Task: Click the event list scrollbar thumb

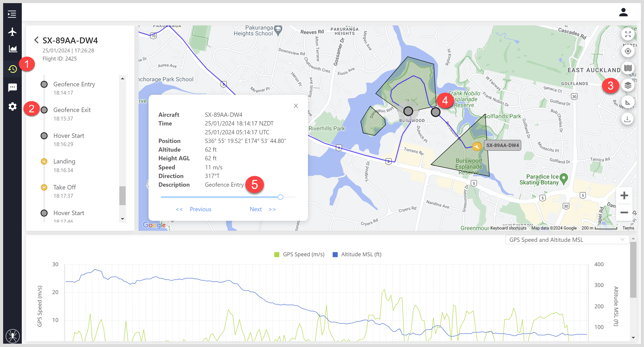Action: (123, 195)
